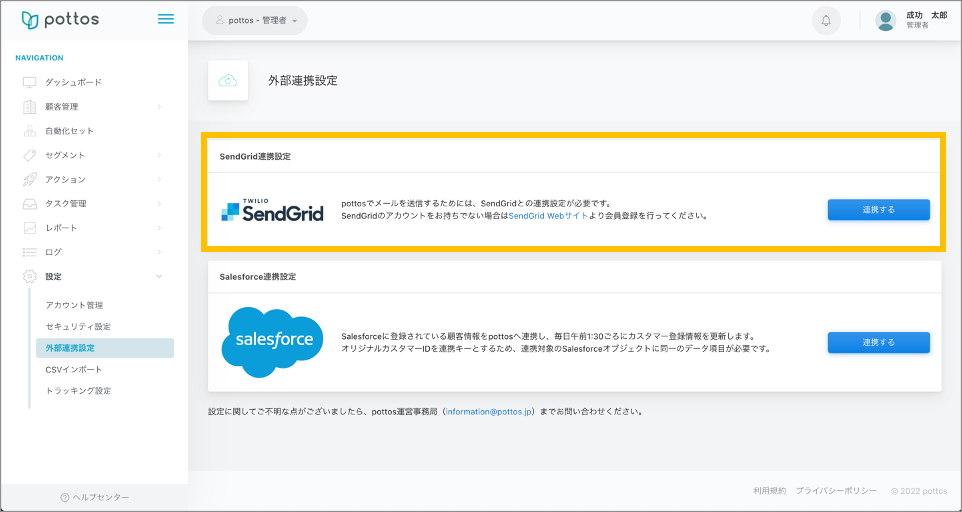Open the notification bell
Image resolution: width=962 pixels, height=512 pixels.
coord(826,20)
